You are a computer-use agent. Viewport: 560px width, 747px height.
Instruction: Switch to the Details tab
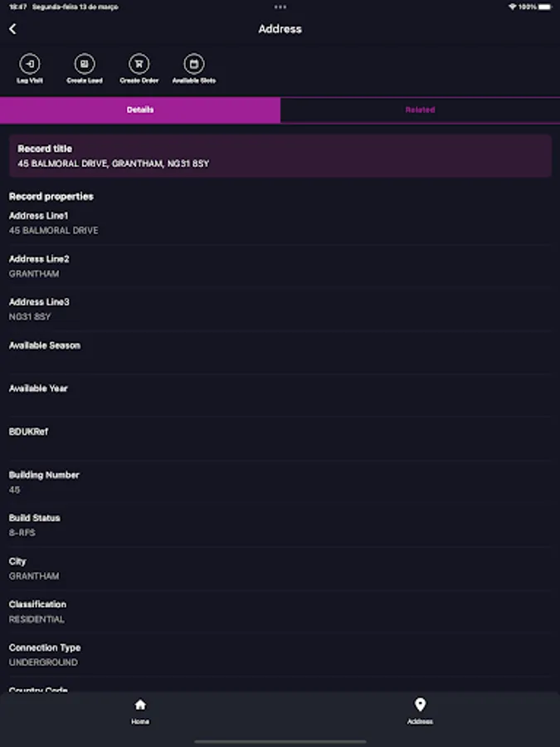click(140, 110)
